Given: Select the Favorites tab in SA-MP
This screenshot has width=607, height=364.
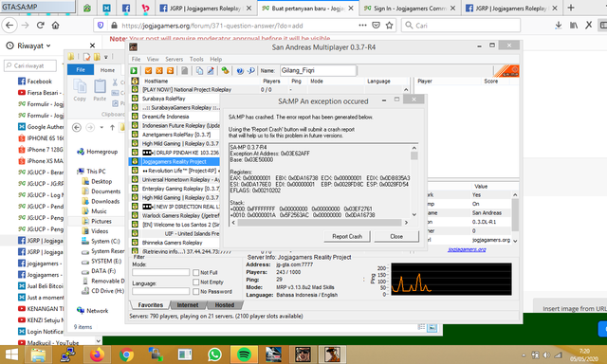Looking at the screenshot, I should click(x=150, y=305).
